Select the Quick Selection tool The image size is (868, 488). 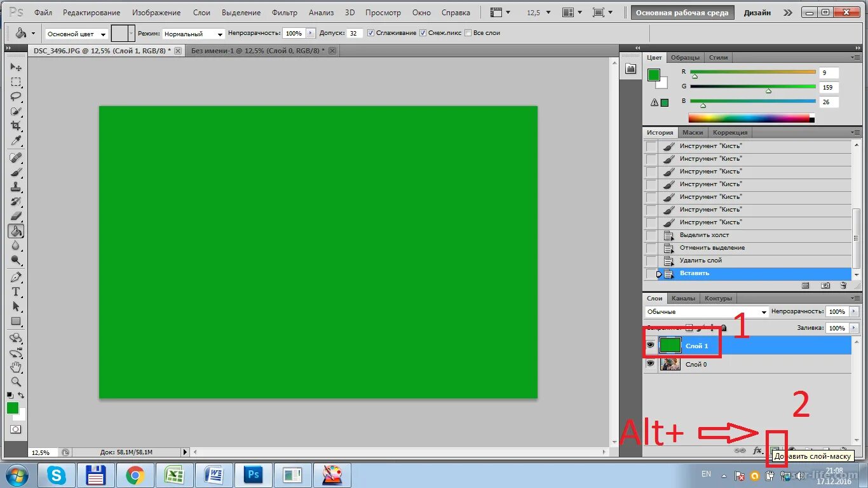click(16, 111)
